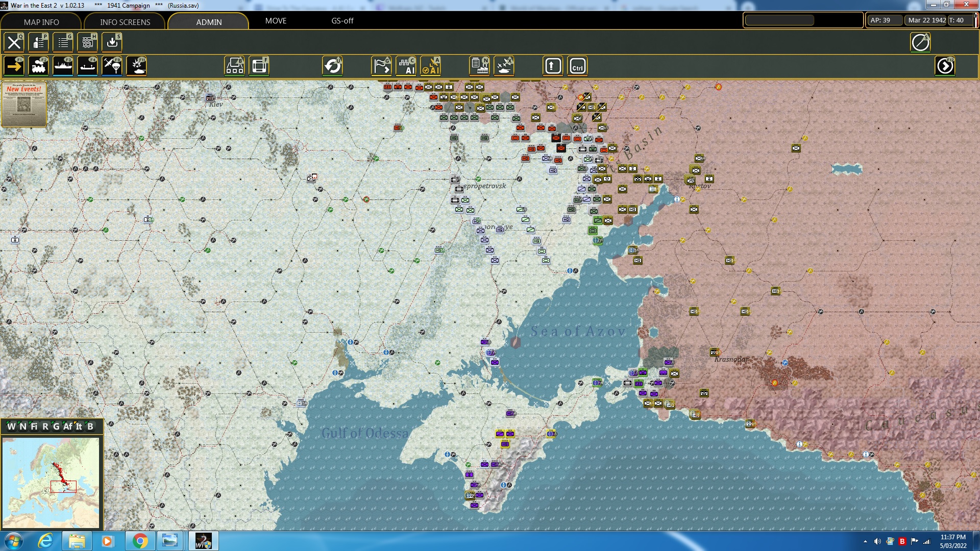
Task: Click the circle slash icon (S)
Action: coord(921,42)
